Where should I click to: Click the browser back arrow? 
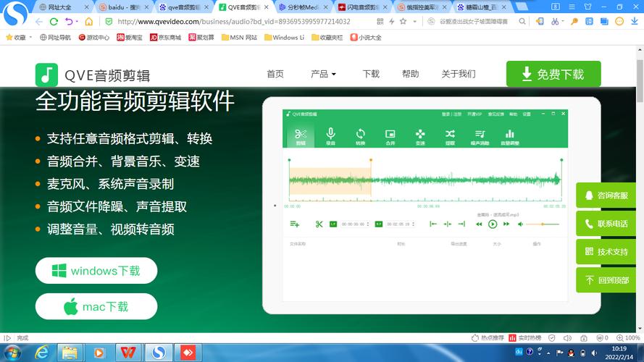(39, 21)
